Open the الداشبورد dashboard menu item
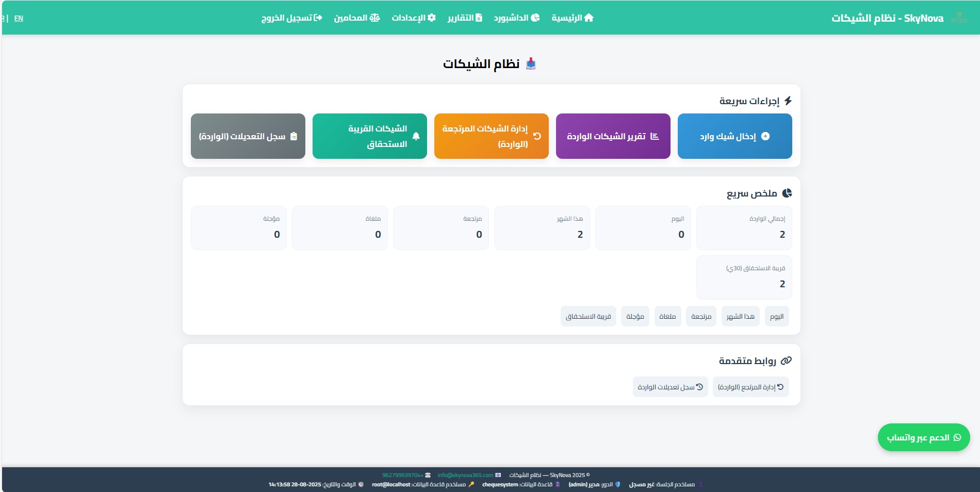Viewport: 980px width, 492px height. pos(516,18)
